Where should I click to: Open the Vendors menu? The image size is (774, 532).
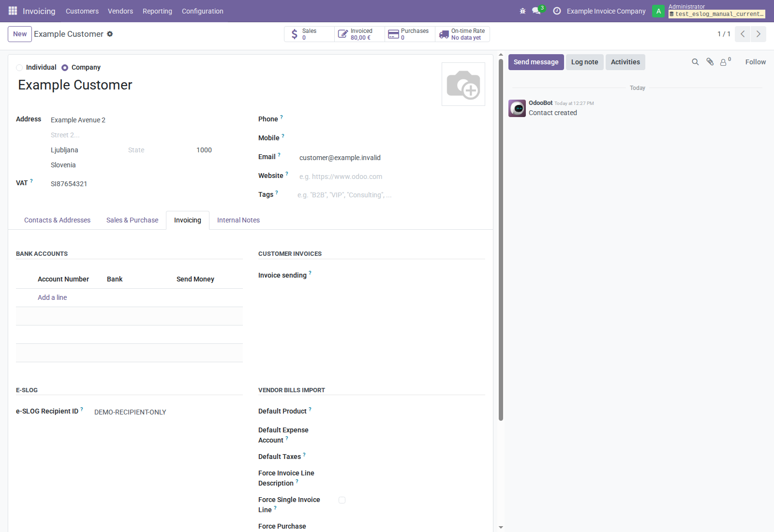pyautogui.click(x=120, y=11)
